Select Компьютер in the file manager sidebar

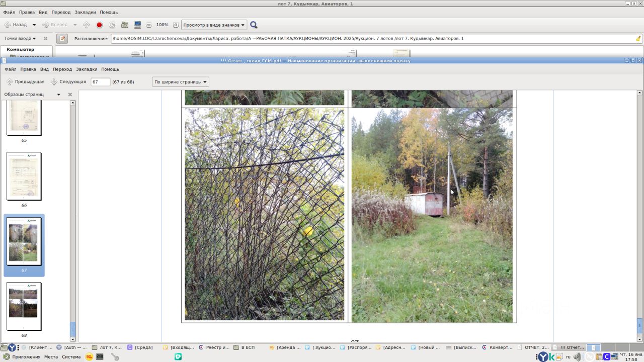[21, 49]
